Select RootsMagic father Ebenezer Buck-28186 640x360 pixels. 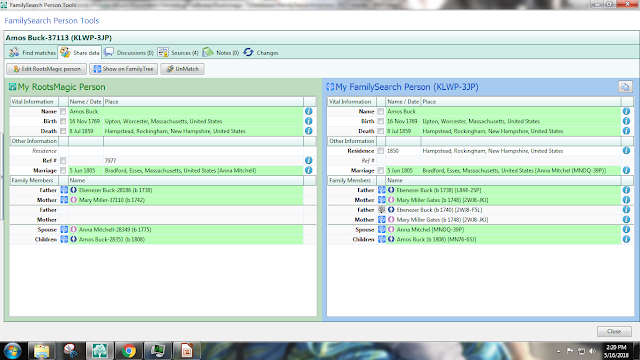[116, 190]
